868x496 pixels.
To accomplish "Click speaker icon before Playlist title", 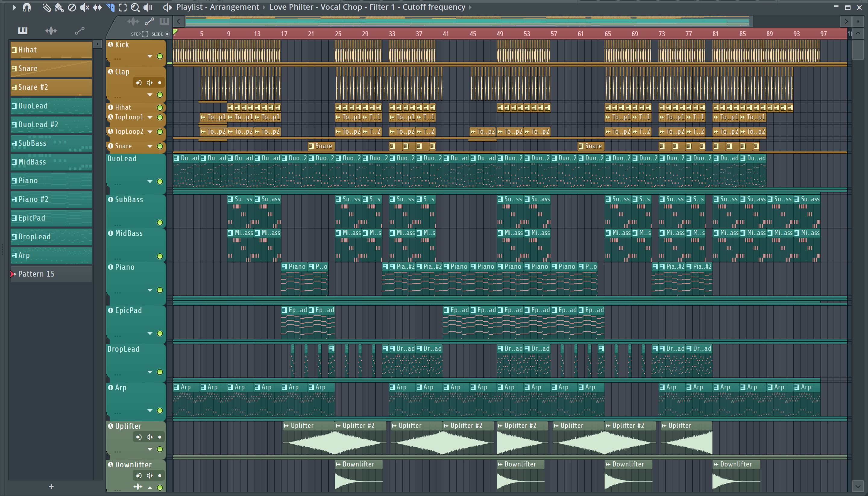I will 167,7.
